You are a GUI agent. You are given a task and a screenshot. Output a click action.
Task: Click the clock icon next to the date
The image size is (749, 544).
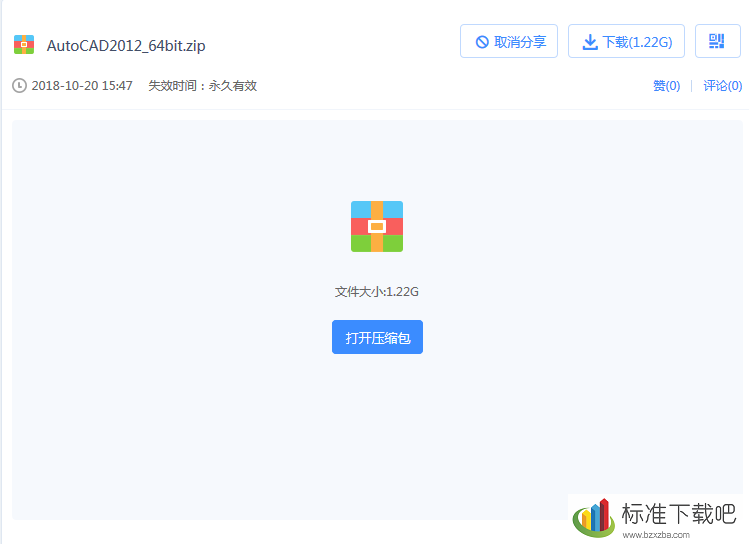19,85
